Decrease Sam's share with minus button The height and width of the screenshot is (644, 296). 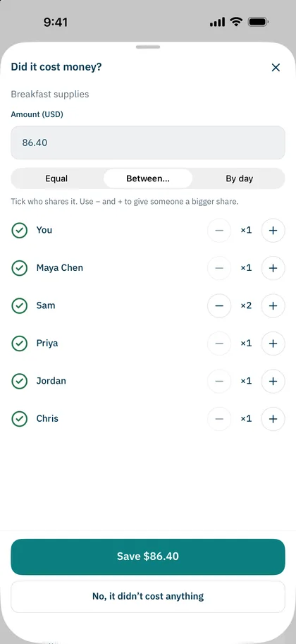pyautogui.click(x=219, y=305)
